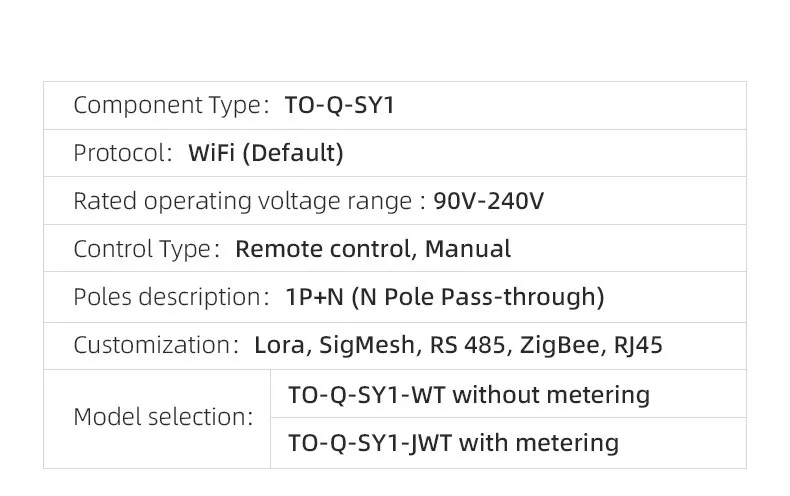Image resolution: width=790 pixels, height=496 pixels.
Task: Select "TO-Q-SY1-WT without metering" model
Action: pos(469,395)
